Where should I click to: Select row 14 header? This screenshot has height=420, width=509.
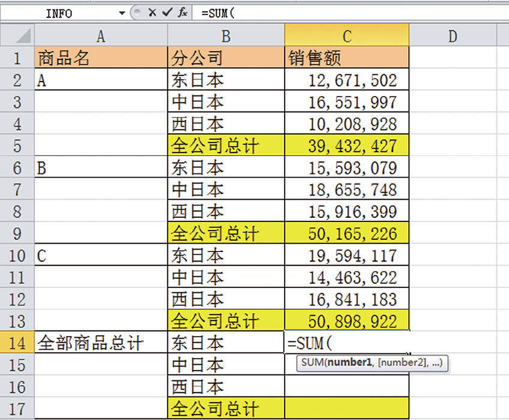[17, 343]
